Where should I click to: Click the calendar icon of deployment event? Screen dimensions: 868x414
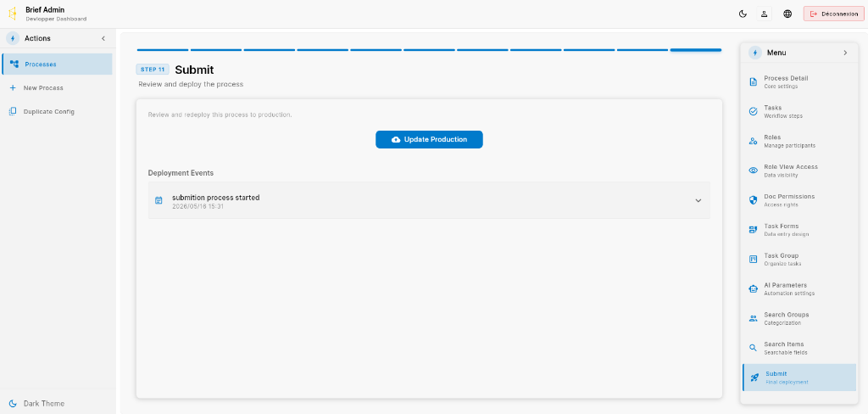159,200
